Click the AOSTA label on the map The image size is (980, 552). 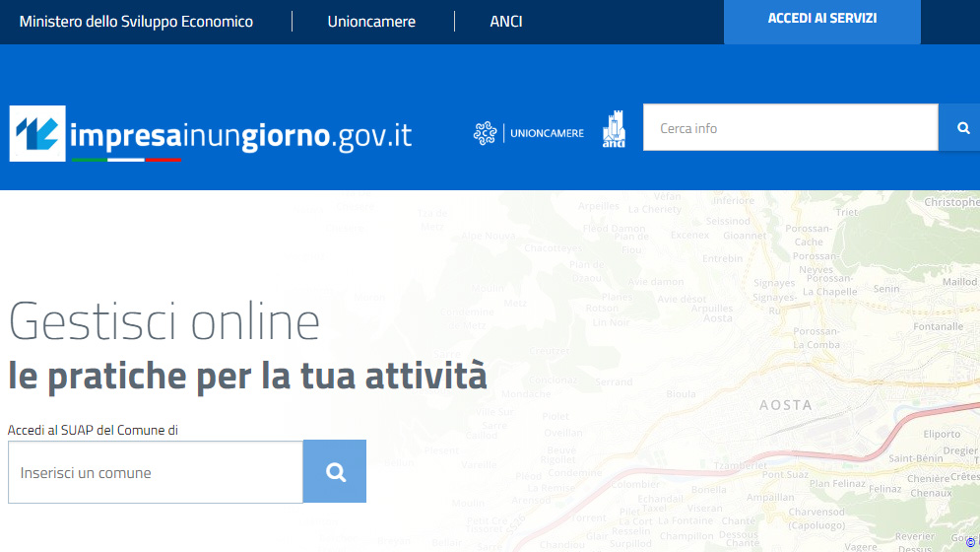tap(786, 405)
